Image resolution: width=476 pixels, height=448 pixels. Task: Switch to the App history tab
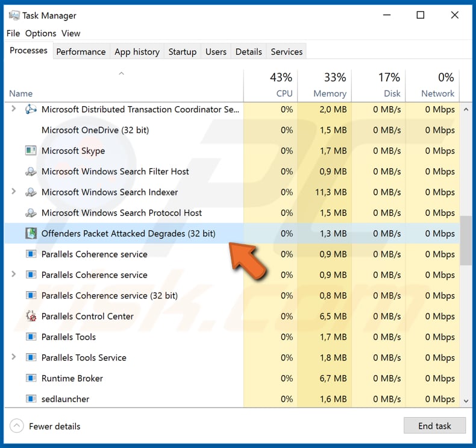click(137, 52)
